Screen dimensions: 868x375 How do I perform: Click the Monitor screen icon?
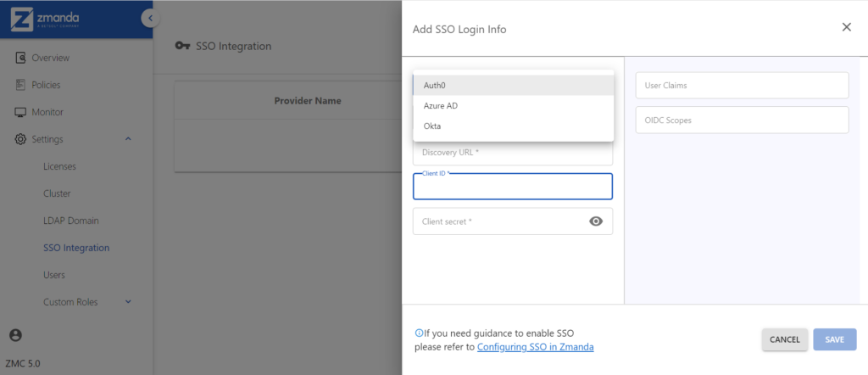click(x=20, y=112)
